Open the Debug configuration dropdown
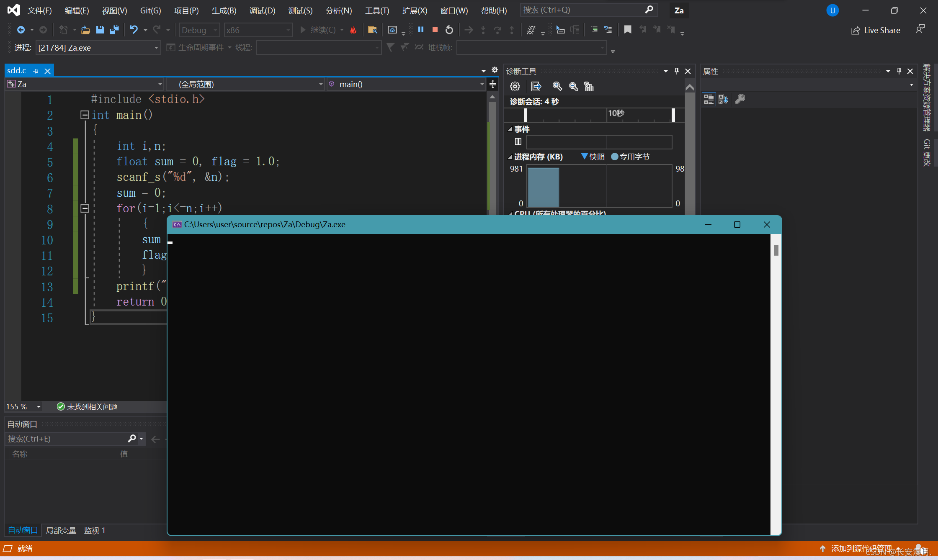The image size is (938, 560). 200,30
